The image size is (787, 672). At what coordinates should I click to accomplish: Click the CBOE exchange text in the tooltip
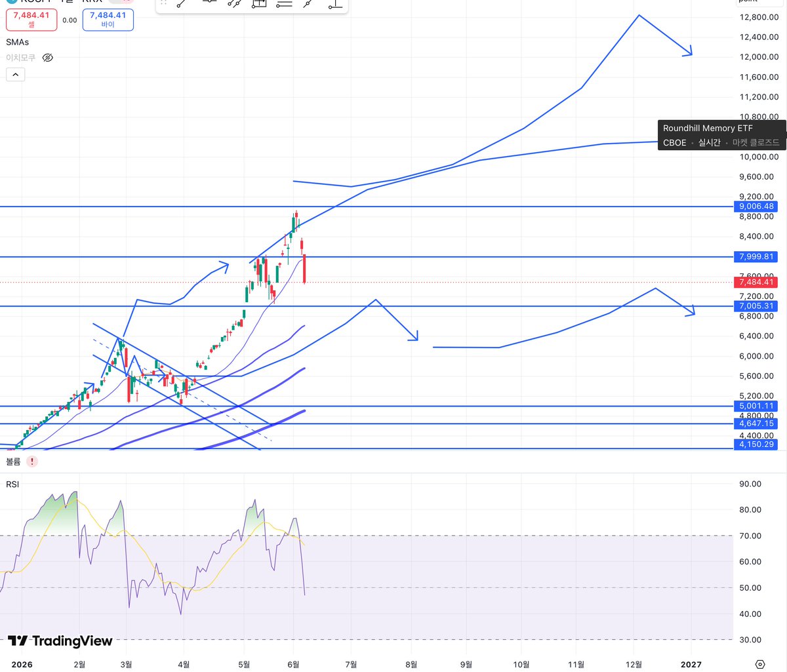coord(675,142)
